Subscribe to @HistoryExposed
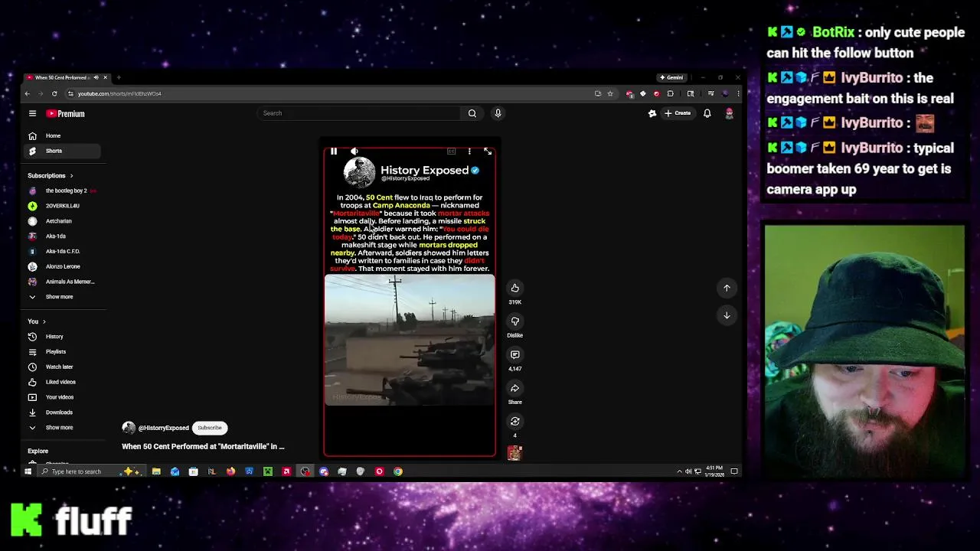This screenshot has width=980, height=551. pos(210,428)
